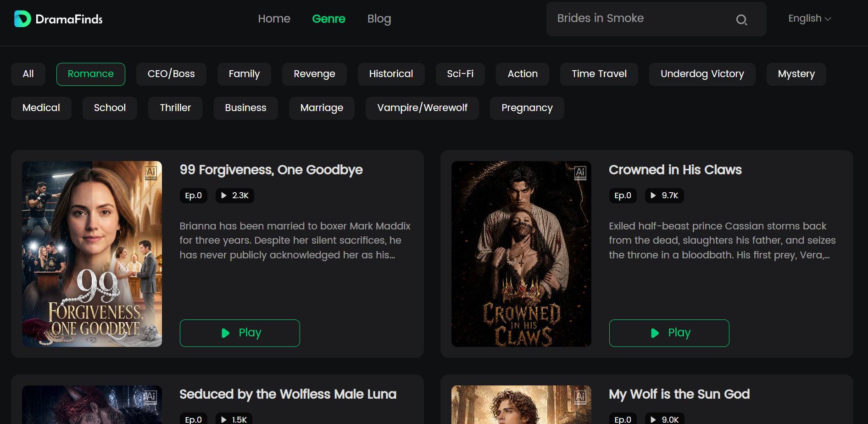Select the Romance genre filter
Viewport: 868px width, 424px height.
coord(91,74)
